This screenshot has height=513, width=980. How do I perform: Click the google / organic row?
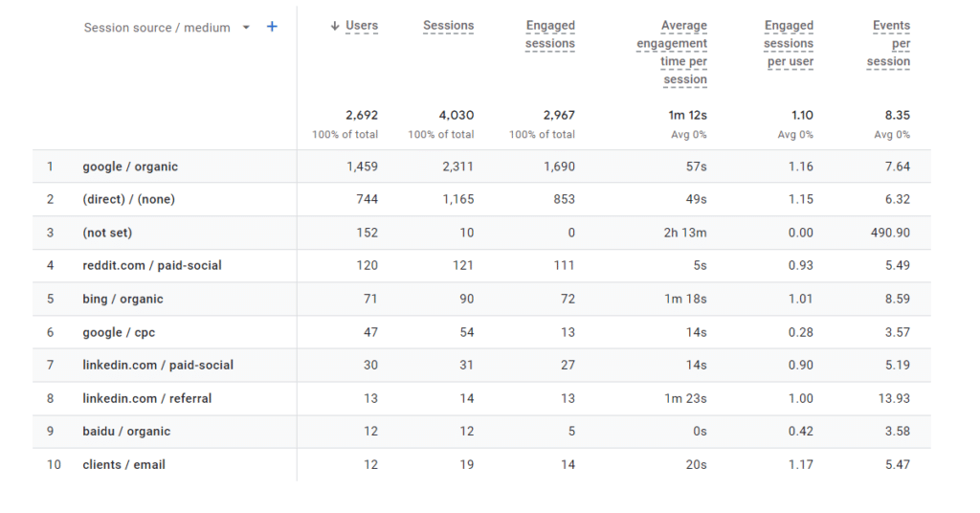click(130, 167)
